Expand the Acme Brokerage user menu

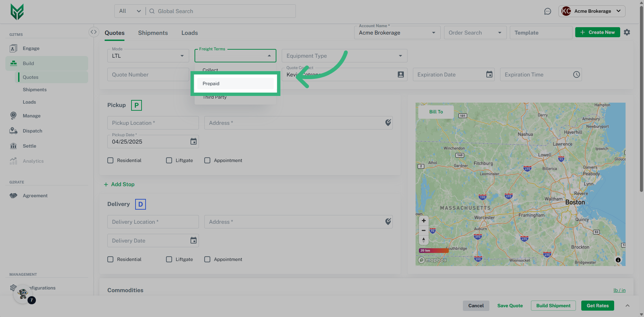592,11
